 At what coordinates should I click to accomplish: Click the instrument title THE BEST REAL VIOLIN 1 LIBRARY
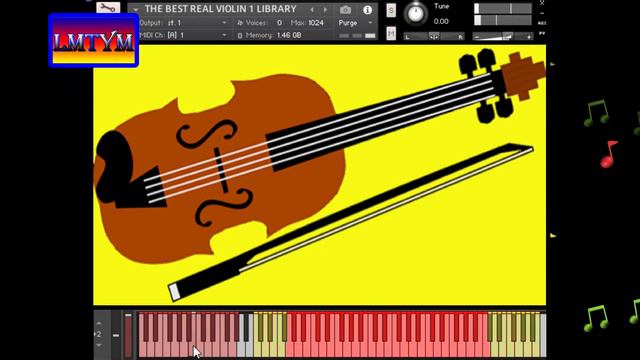220,9
